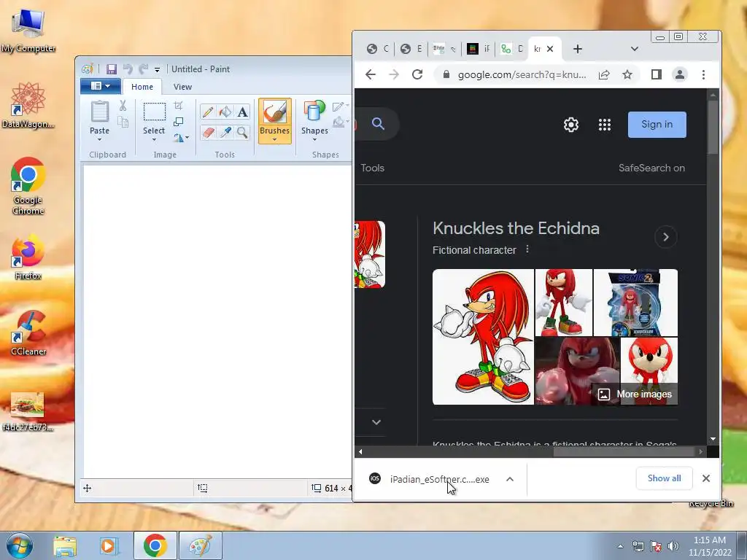Viewport: 747px width, 560px height.
Task: Expand the Paste dropdown arrow
Action: point(99,139)
